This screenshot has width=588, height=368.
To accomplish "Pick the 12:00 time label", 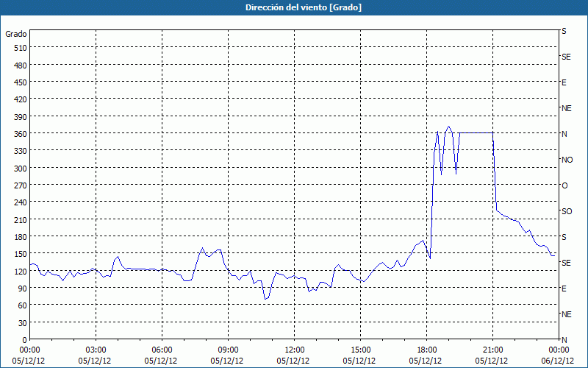I will click(x=295, y=350).
